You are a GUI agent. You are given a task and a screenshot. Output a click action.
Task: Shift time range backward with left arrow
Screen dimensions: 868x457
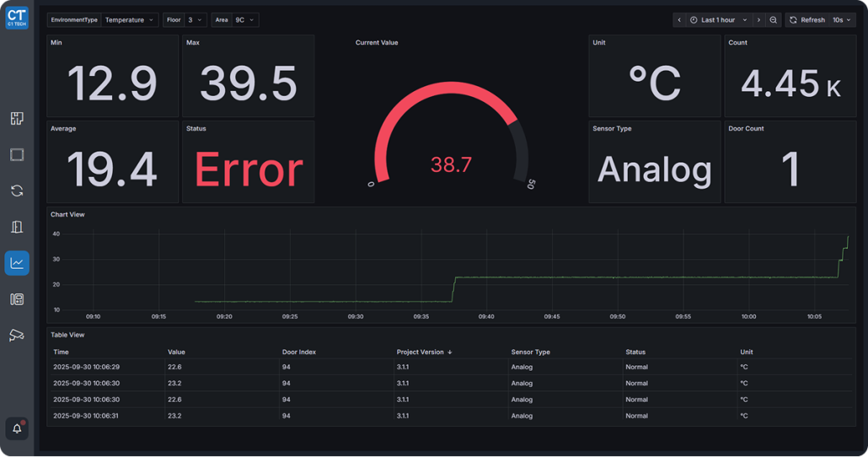tap(680, 20)
